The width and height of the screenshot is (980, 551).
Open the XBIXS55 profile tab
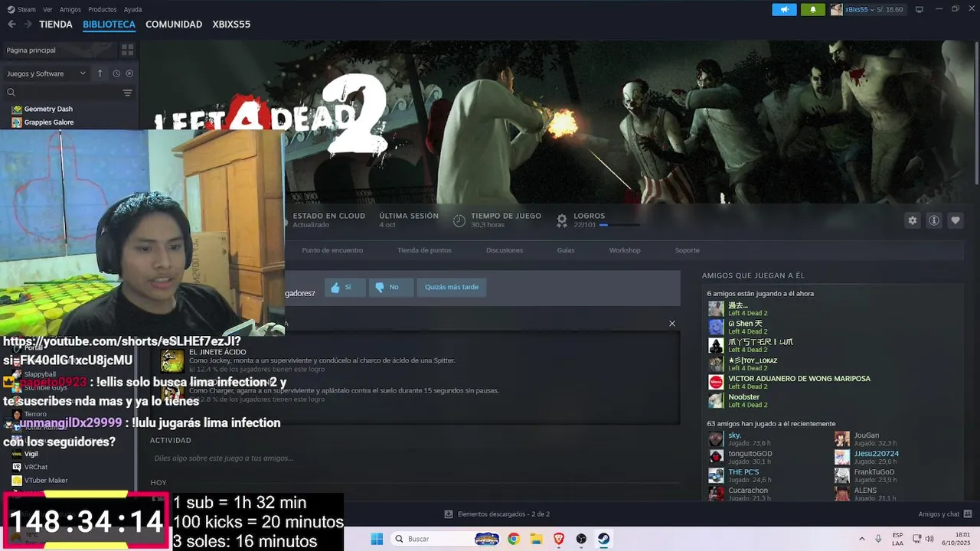(231, 24)
